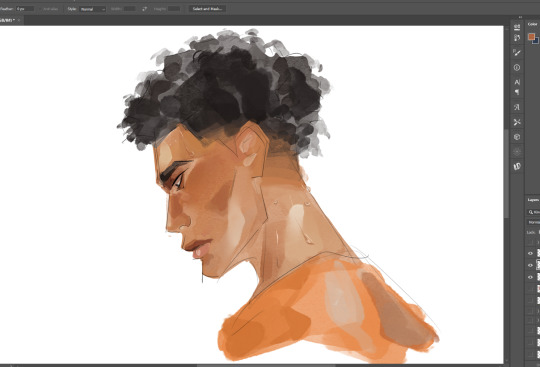Click the canvas scrollbar down arrow
This screenshot has height=367, width=540.
pos(506,360)
